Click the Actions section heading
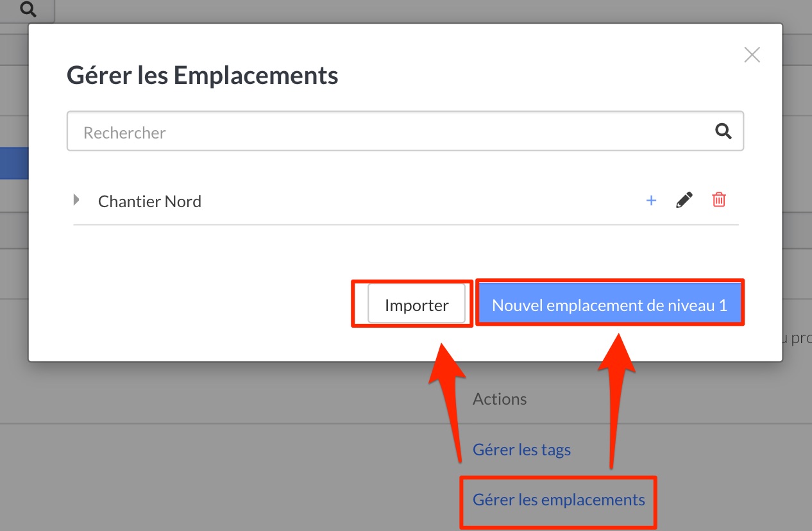 (x=500, y=399)
